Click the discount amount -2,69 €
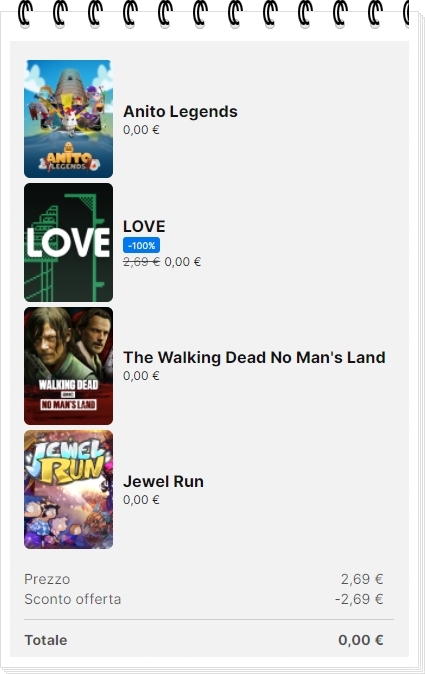Image resolution: width=425 pixels, height=674 pixels. 359,599
